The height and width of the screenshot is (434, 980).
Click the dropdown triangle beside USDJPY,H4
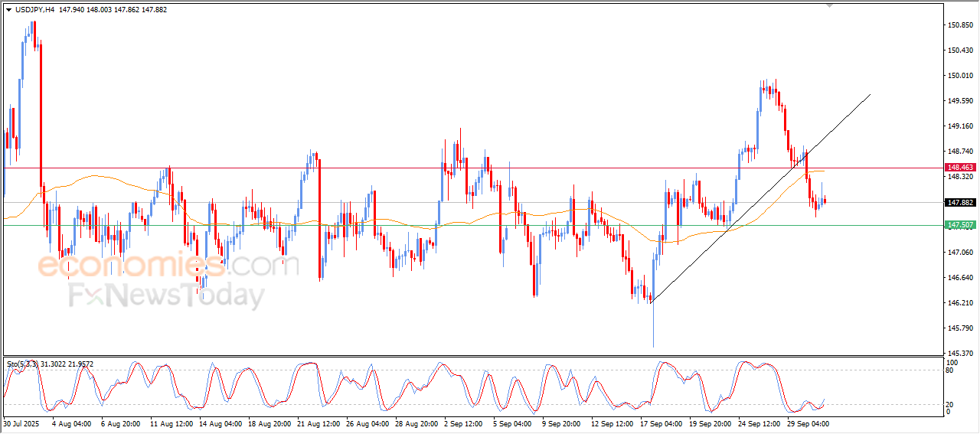[x=8, y=10]
